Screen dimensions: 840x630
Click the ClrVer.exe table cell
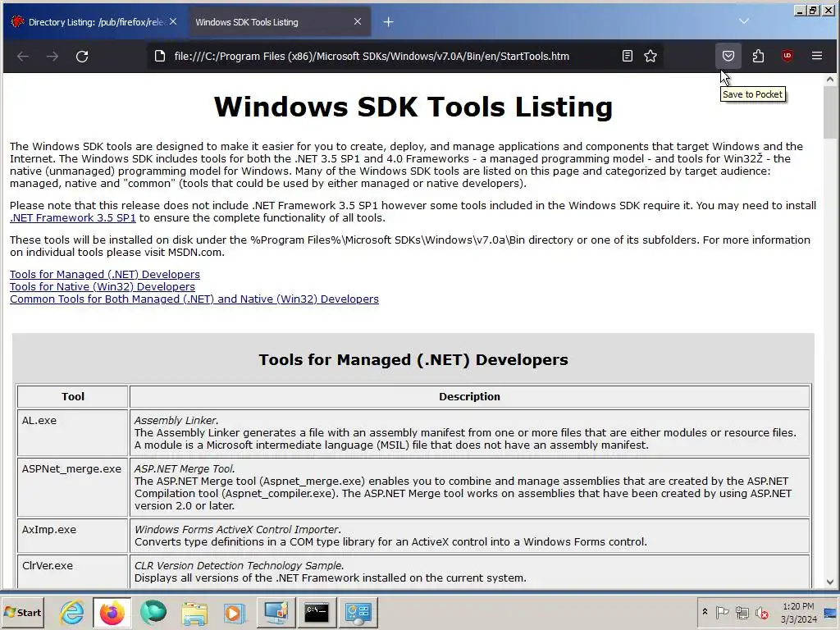tap(72, 571)
